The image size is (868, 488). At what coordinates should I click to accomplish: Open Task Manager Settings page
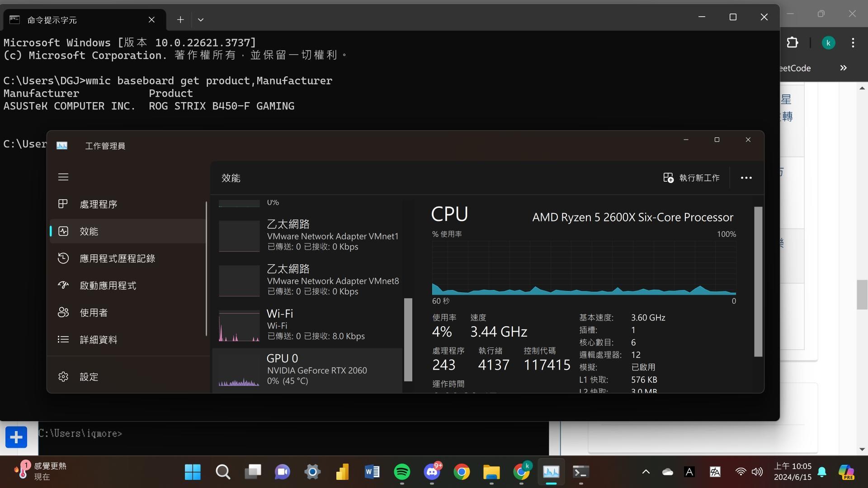(89, 377)
